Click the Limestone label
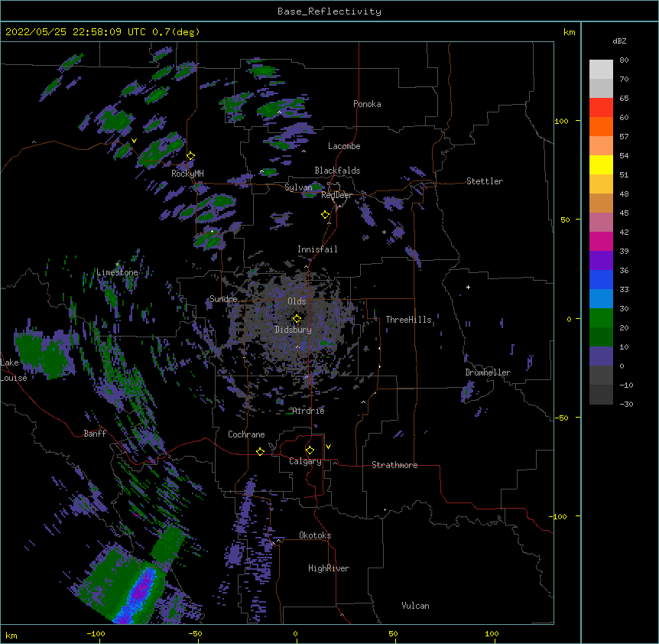The height and width of the screenshot is (644, 659). [117, 272]
